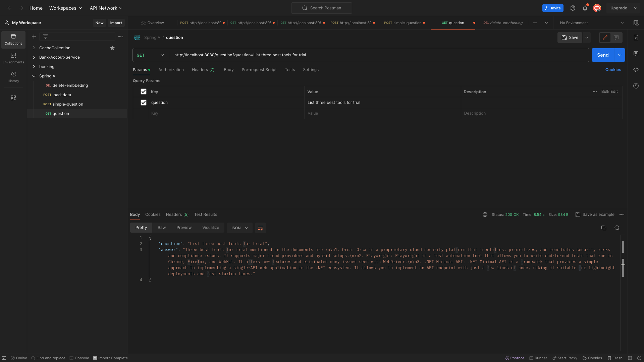Open the notifications bell
The image size is (644, 362).
click(585, 8)
